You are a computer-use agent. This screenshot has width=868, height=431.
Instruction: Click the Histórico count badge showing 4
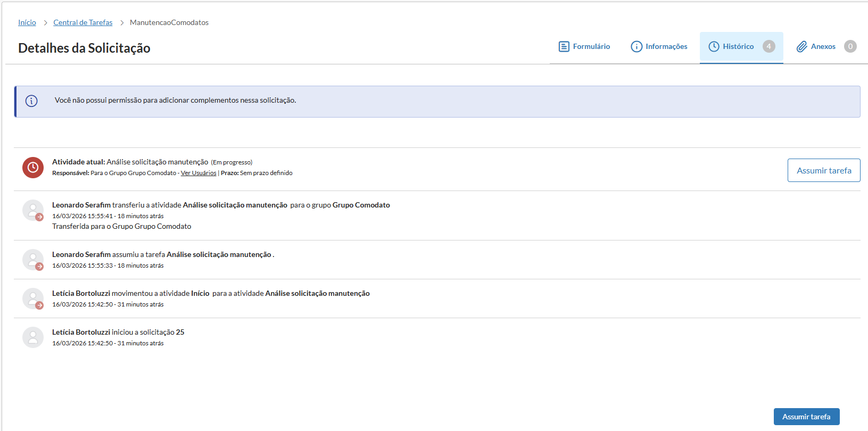tap(768, 47)
